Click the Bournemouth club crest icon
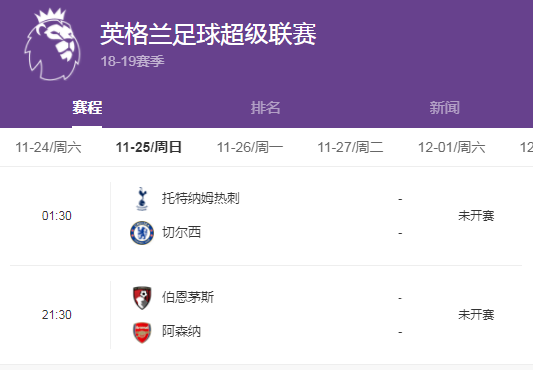Image resolution: width=533 pixels, height=370 pixels. click(x=142, y=298)
